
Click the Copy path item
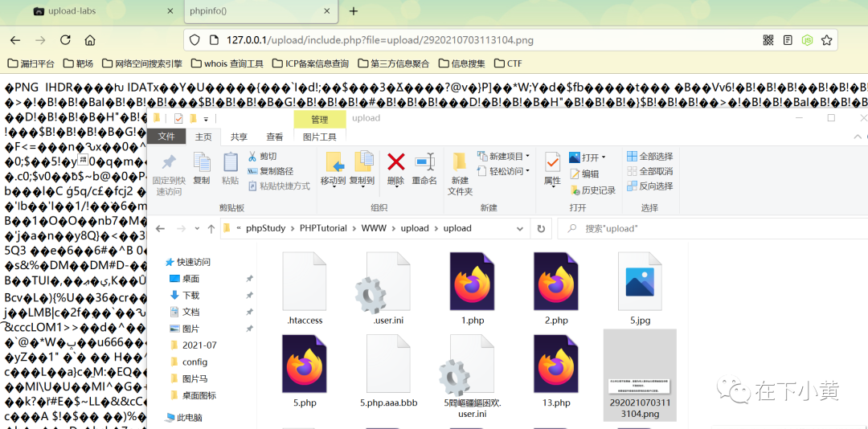point(270,171)
